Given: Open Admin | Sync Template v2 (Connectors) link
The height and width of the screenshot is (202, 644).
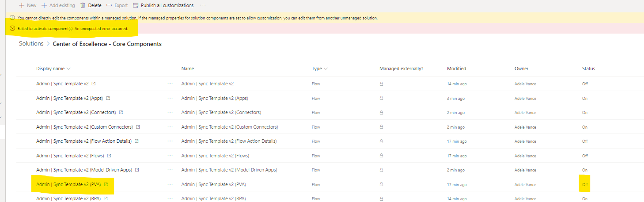Looking at the screenshot, I should point(76,112).
